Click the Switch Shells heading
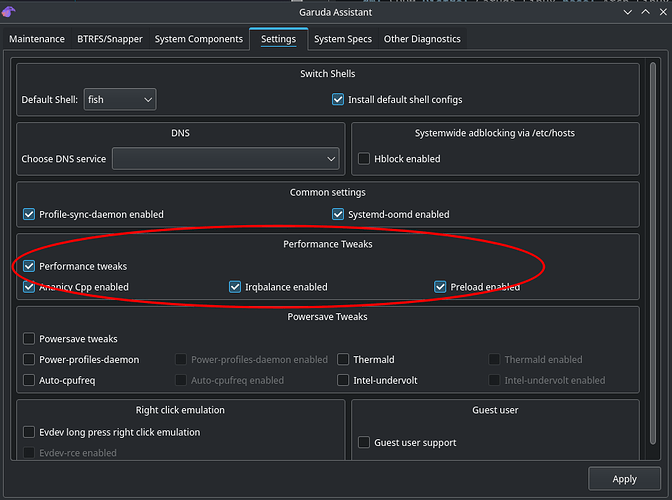The height and width of the screenshot is (500, 672). pyautogui.click(x=328, y=74)
